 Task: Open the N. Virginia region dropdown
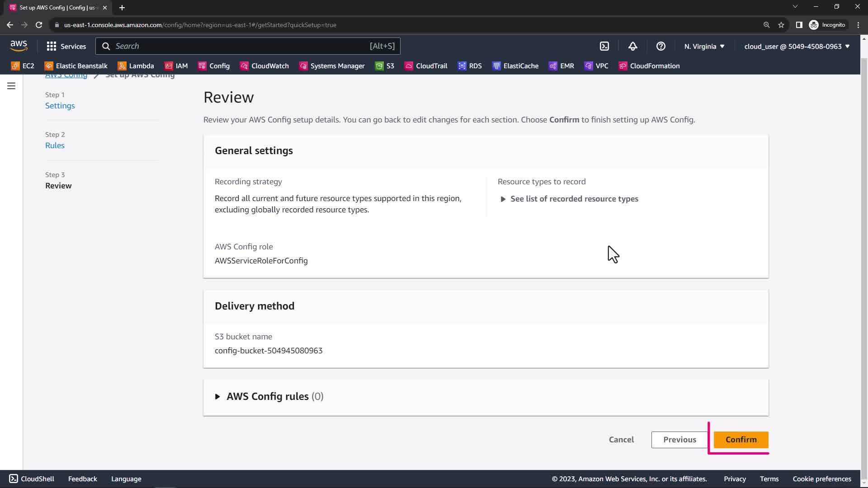(704, 46)
